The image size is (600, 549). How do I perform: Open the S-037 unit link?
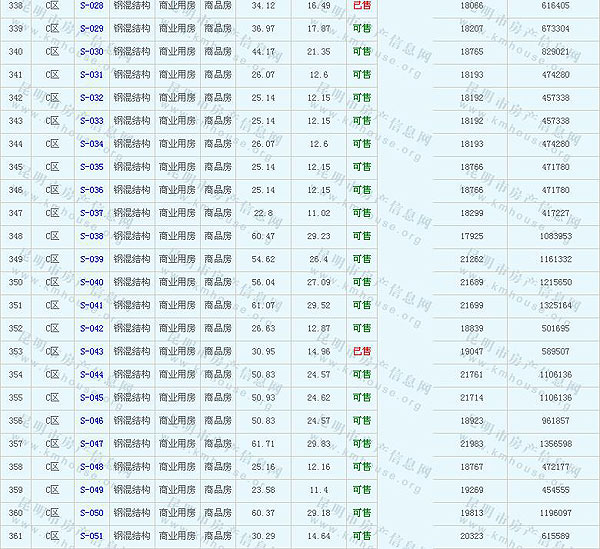(90, 213)
